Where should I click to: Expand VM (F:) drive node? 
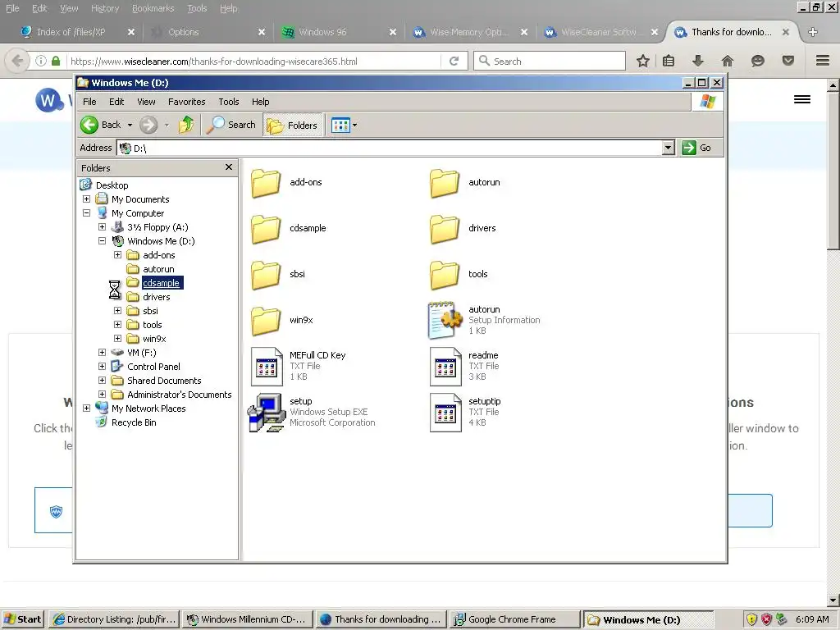click(102, 352)
